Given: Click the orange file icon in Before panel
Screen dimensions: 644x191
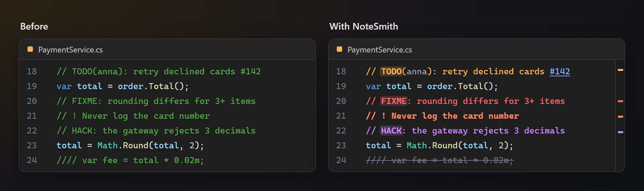Looking at the screenshot, I should (30, 49).
